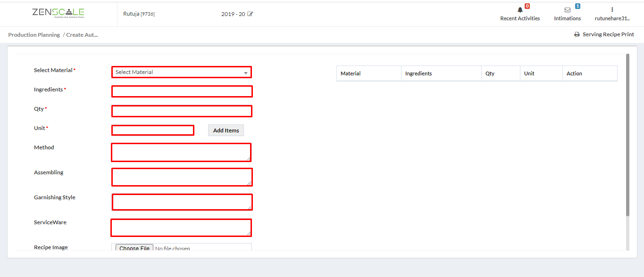
Task: Open the three-dot user menu icon
Action: tap(612, 9)
